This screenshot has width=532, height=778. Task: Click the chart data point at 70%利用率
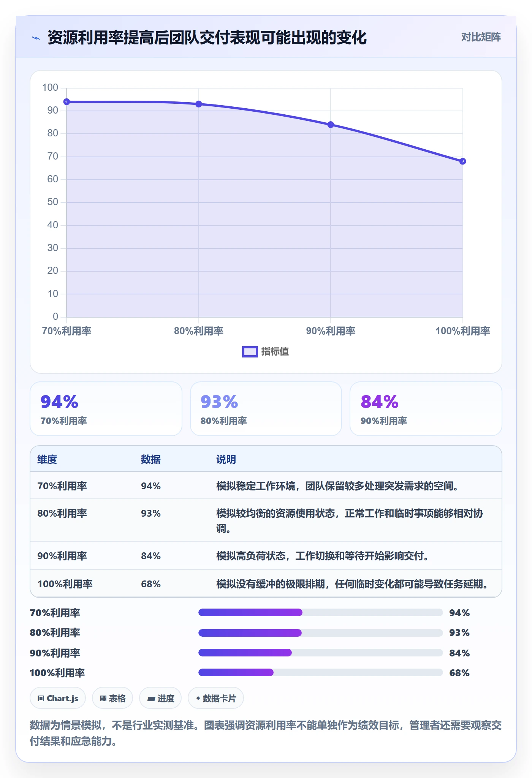(x=66, y=102)
